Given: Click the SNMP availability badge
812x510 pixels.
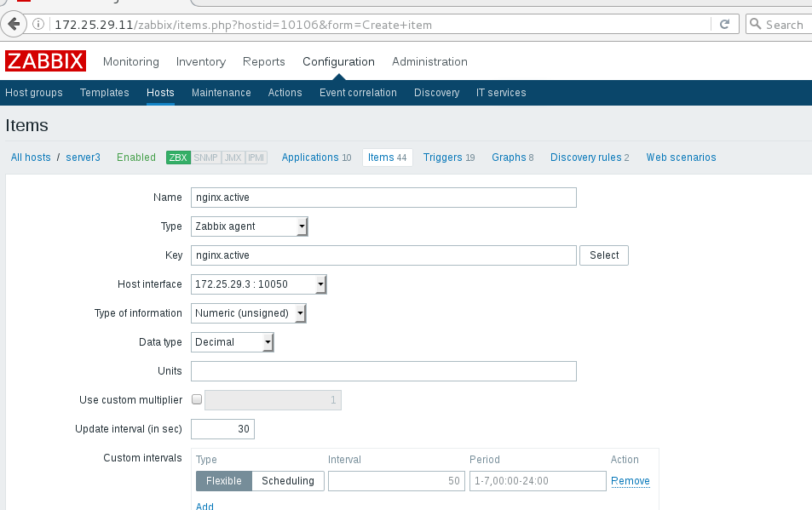Looking at the screenshot, I should [205, 158].
